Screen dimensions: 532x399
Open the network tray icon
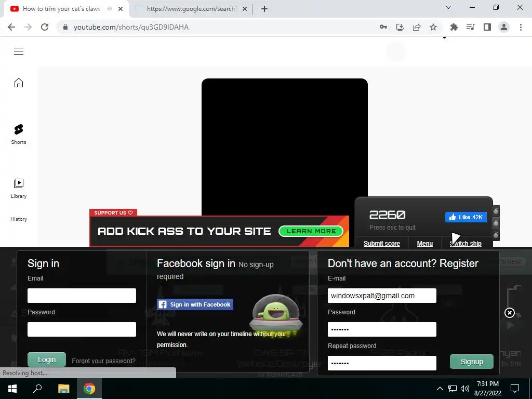[453, 389]
